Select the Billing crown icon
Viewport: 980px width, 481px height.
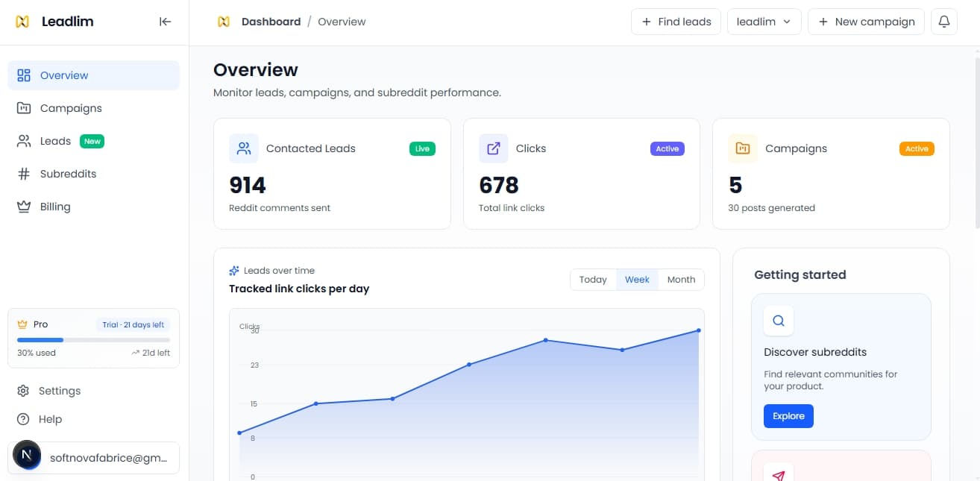coord(22,206)
